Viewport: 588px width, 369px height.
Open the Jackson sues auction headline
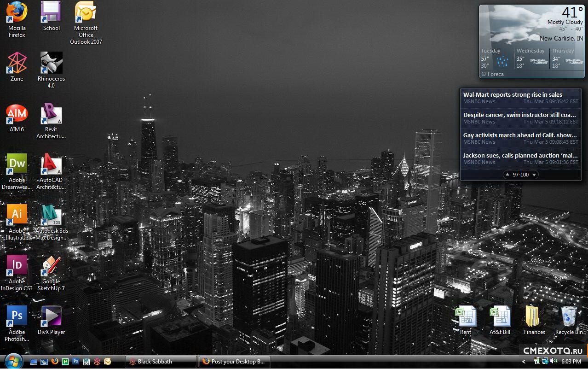[520, 156]
